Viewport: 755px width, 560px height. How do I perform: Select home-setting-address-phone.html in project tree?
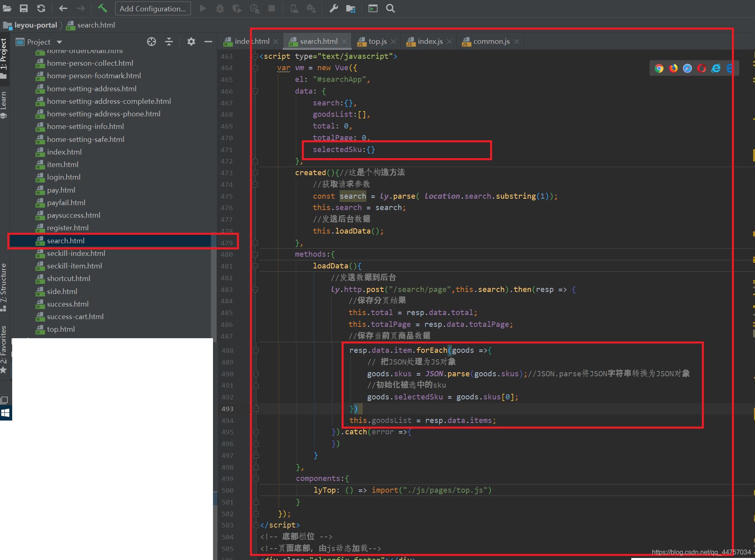point(103,114)
